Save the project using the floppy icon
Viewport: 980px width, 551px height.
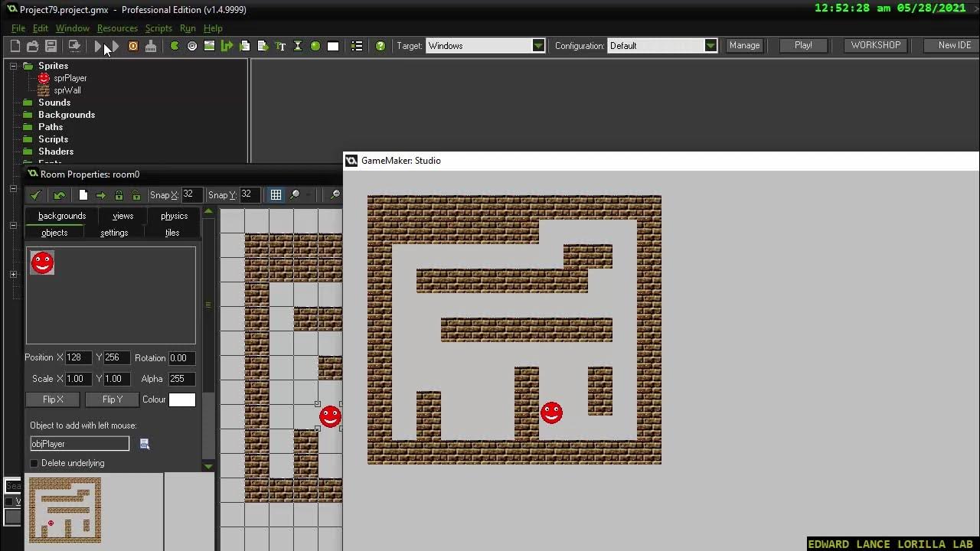(51, 46)
